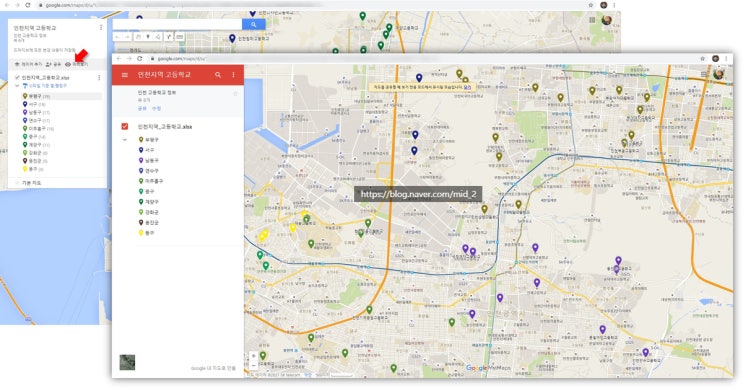Select the add directions tool in editor toolbar
Screen dimensions: 743x388
pyautogui.click(x=169, y=36)
